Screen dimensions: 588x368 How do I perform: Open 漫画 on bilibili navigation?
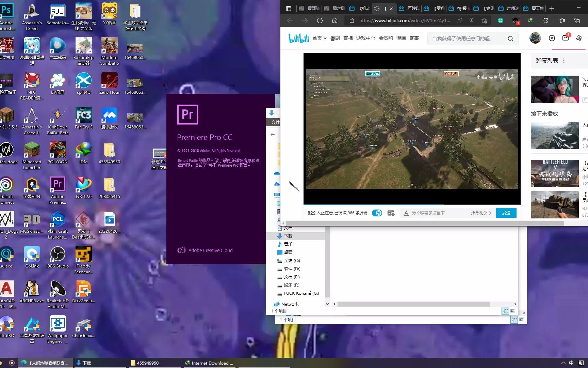point(401,38)
